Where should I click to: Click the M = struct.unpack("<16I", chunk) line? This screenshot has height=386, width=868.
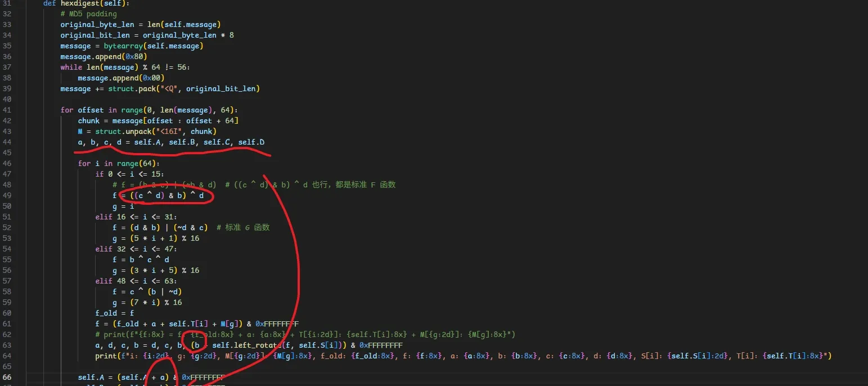(147, 131)
